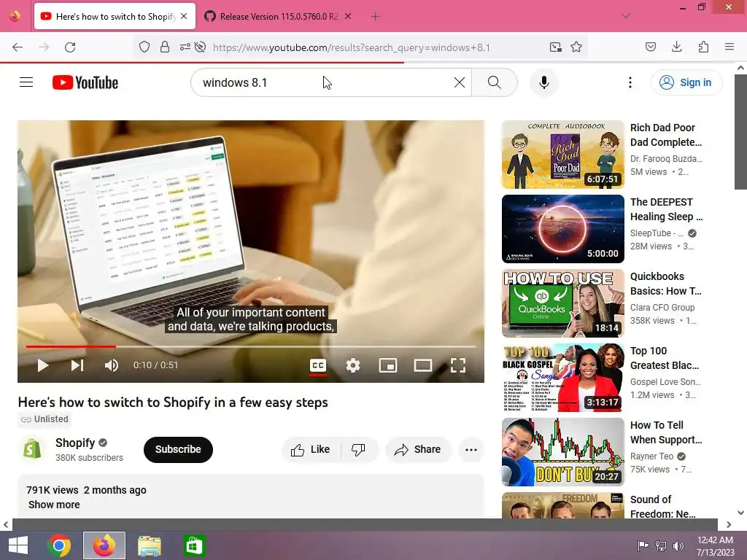Enter full screen video mode
The image size is (747, 560).
coord(458,365)
